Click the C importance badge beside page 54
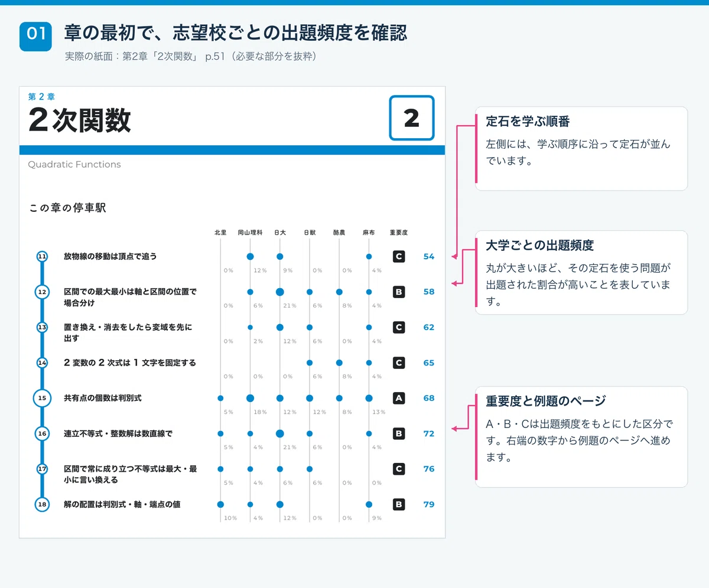Viewport: 709px width, 588px height. [399, 256]
